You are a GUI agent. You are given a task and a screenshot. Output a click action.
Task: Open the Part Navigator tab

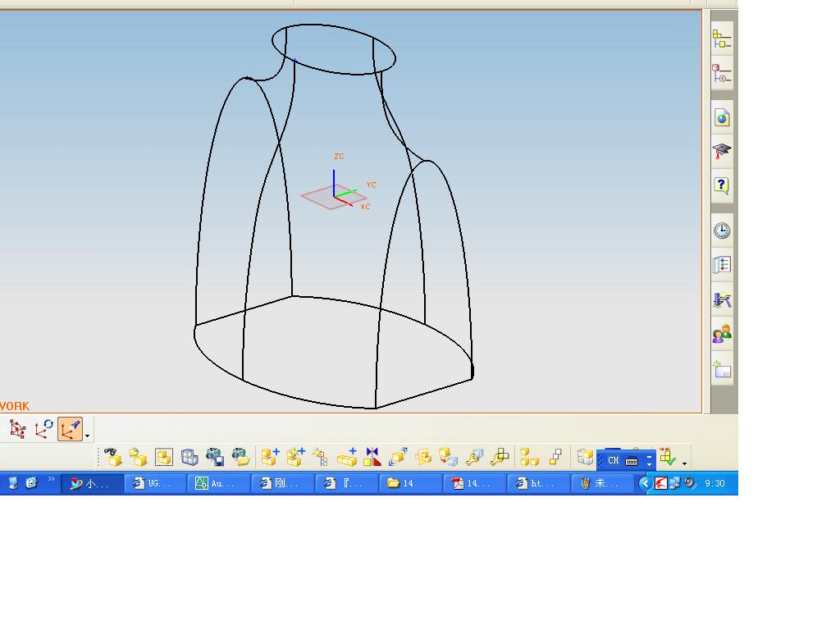coord(722,73)
